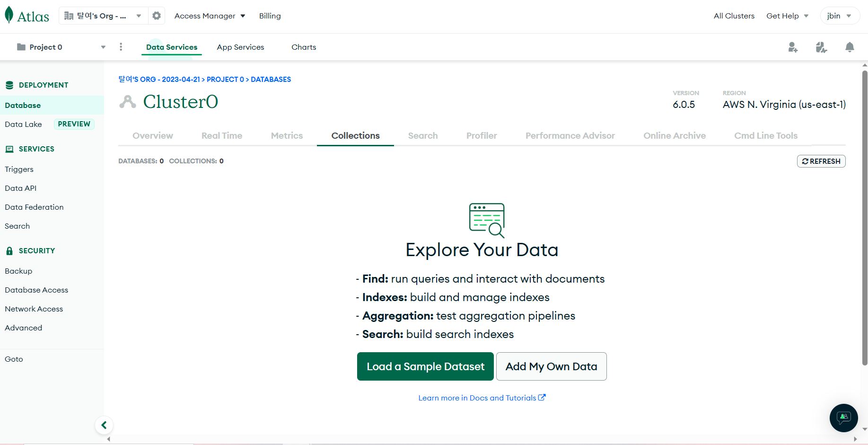Open project options three-dot menu

point(121,47)
